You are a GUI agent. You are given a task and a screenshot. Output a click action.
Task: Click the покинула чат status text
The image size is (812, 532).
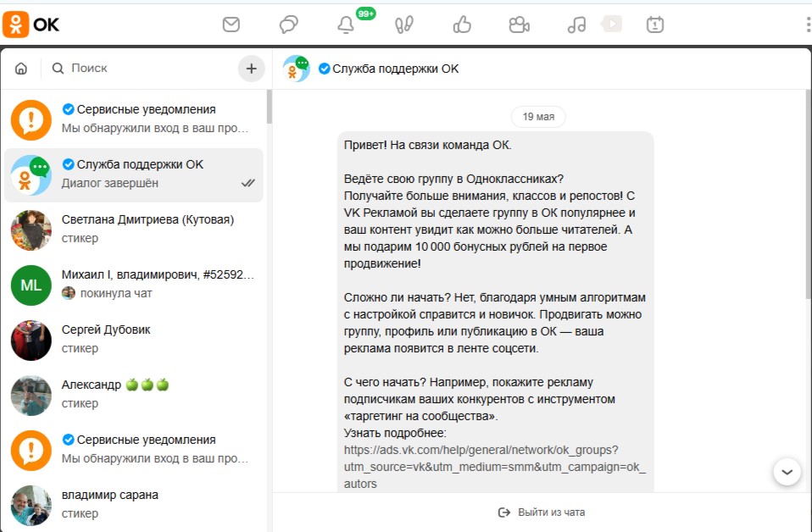116,293
